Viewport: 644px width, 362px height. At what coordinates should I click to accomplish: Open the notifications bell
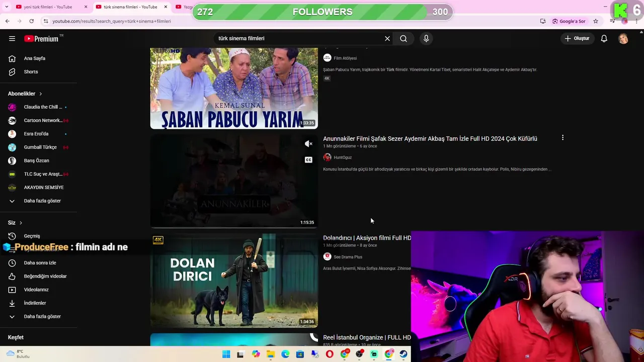604,38
